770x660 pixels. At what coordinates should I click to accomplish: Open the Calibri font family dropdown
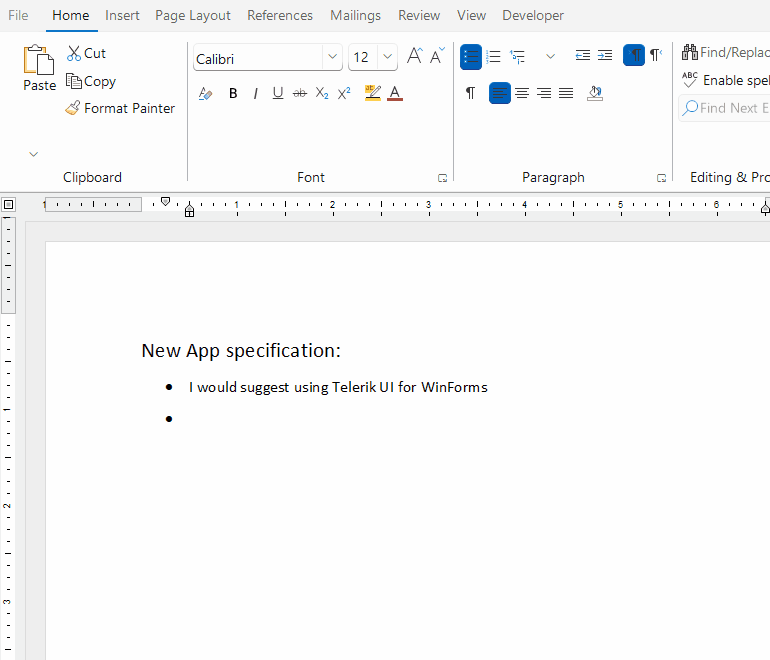[332, 57]
